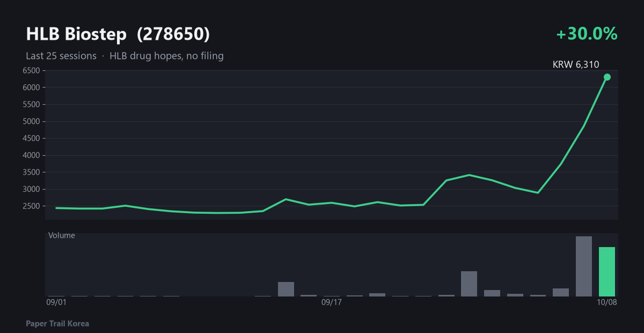The image size is (644, 333).
Task: Click the 09/17 date label
Action: 331,302
